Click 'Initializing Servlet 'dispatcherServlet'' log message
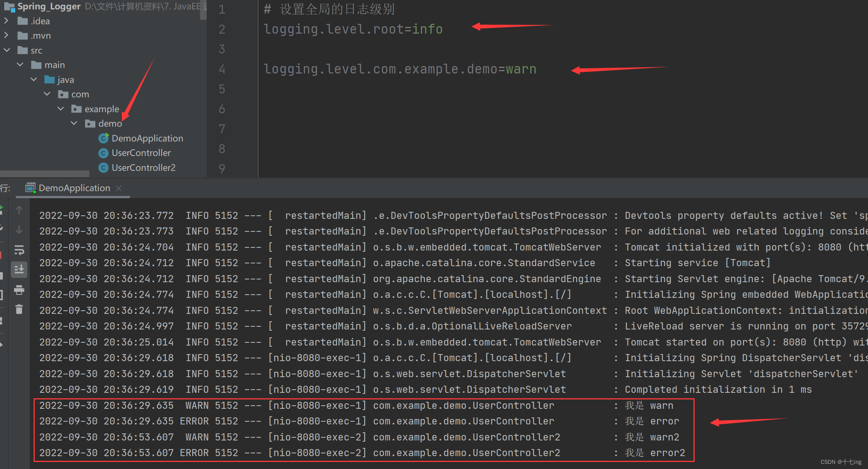The image size is (868, 469). pyautogui.click(x=741, y=374)
